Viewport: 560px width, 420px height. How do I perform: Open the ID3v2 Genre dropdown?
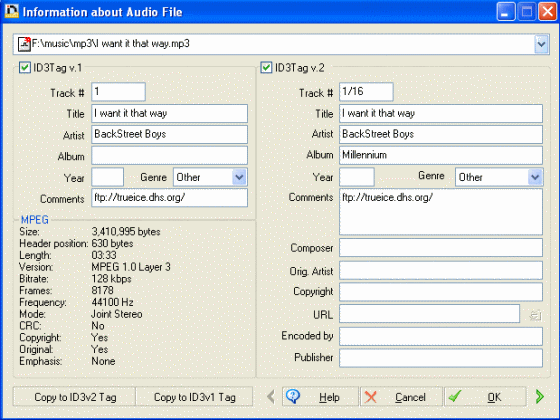click(535, 177)
